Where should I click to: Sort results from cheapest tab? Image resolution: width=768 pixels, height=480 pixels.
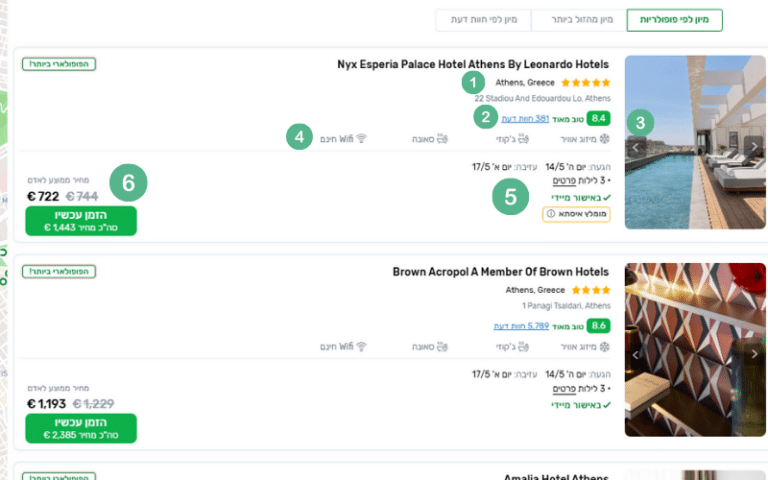point(573,19)
